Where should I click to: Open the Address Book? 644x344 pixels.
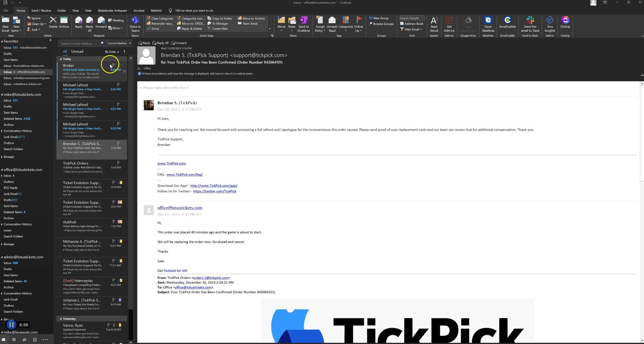pyautogui.click(x=412, y=24)
